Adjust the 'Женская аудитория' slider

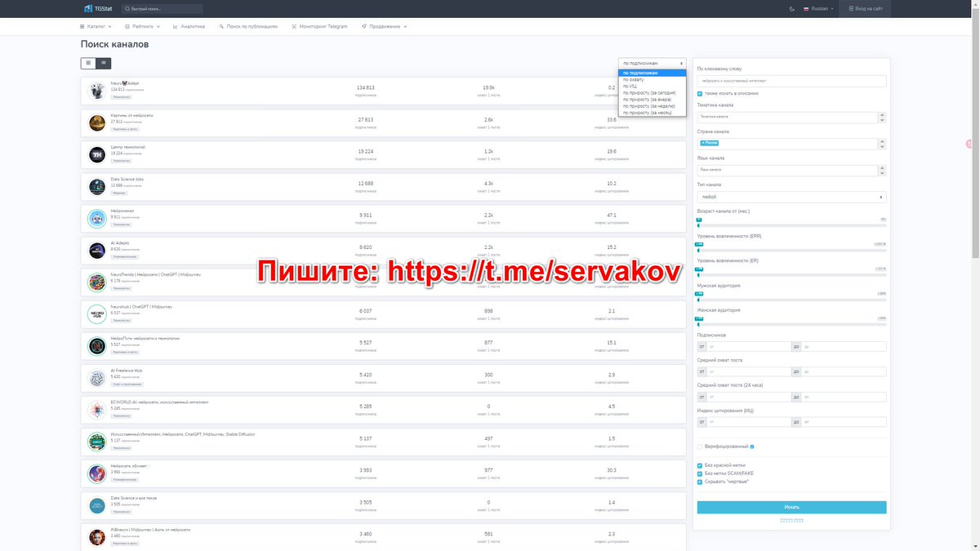pyautogui.click(x=699, y=324)
